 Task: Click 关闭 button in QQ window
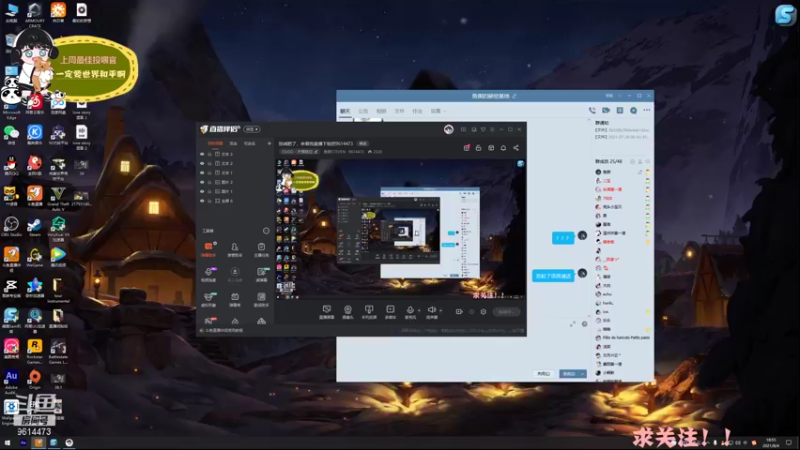544,374
